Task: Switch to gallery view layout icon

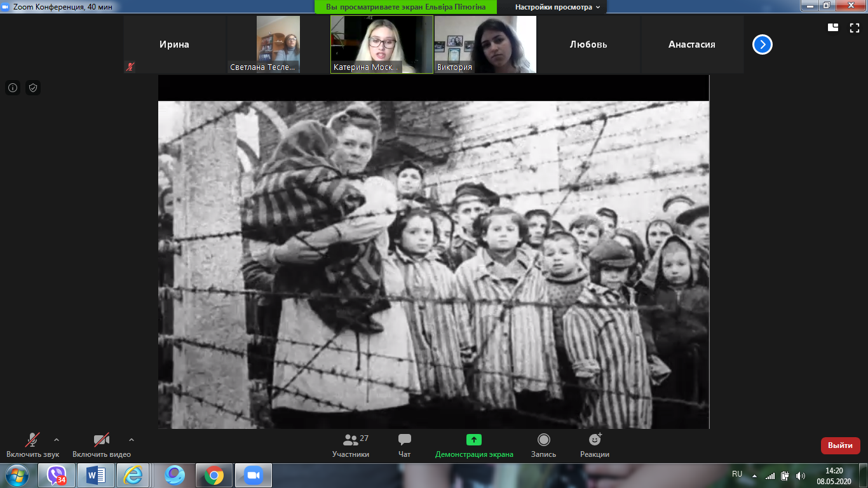Action: point(832,27)
